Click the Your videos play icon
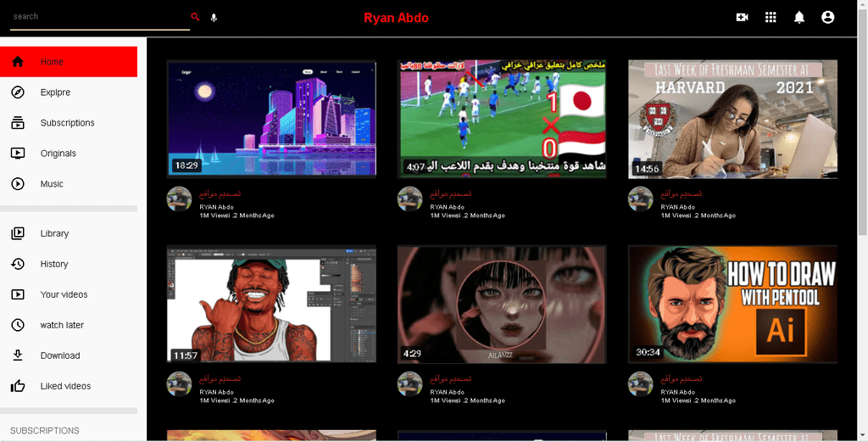Image resolution: width=868 pixels, height=442 pixels. [18, 294]
